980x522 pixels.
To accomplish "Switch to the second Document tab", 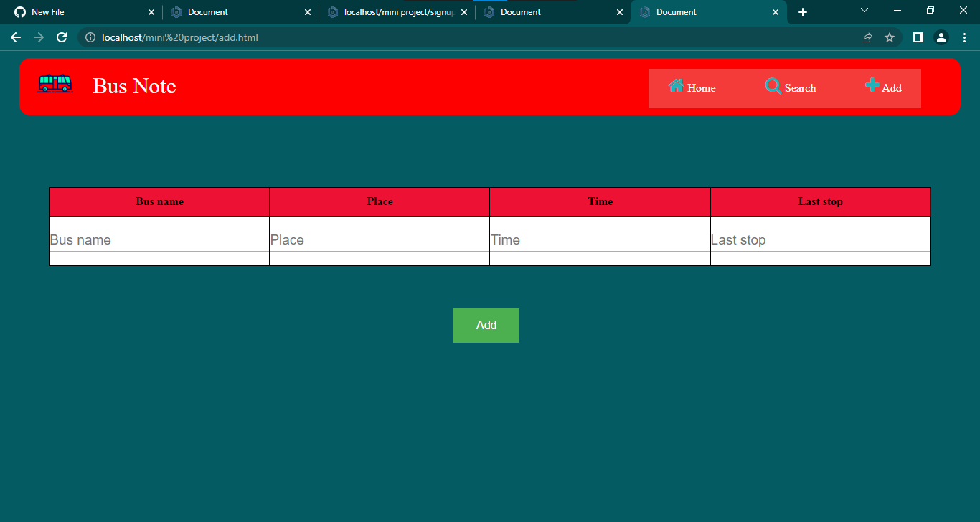I will click(240, 12).
